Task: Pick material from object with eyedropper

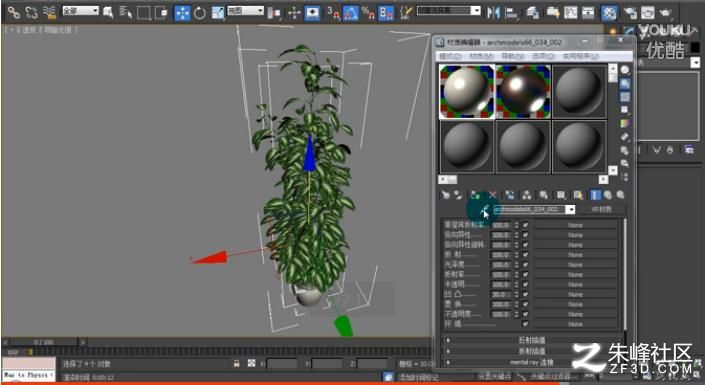Action: (485, 210)
